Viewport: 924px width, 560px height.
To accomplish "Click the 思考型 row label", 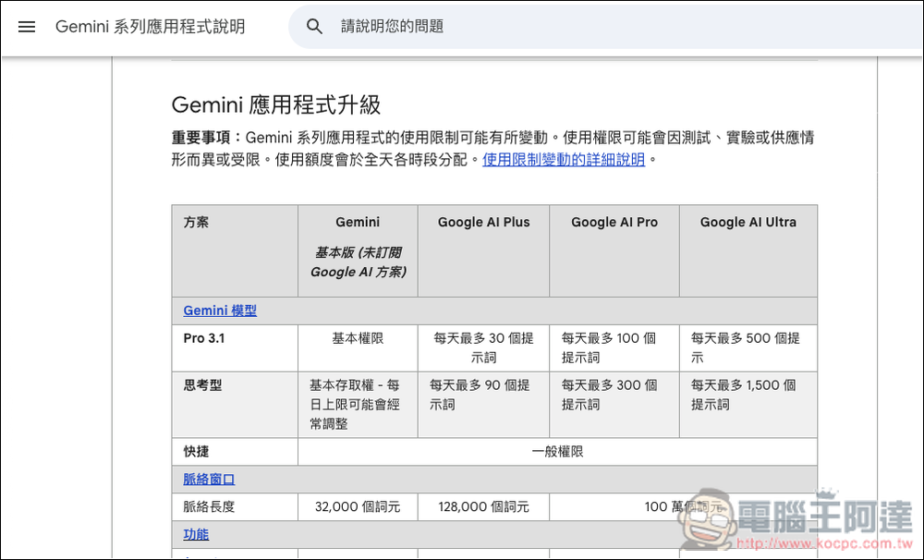I will [202, 385].
